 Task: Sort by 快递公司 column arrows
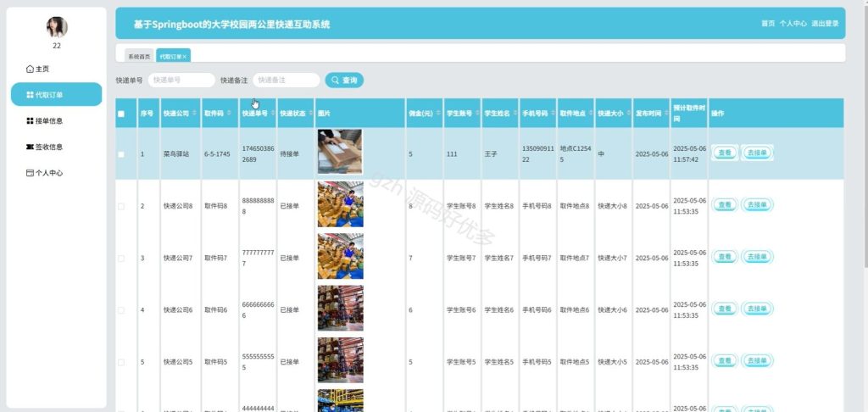(x=194, y=114)
